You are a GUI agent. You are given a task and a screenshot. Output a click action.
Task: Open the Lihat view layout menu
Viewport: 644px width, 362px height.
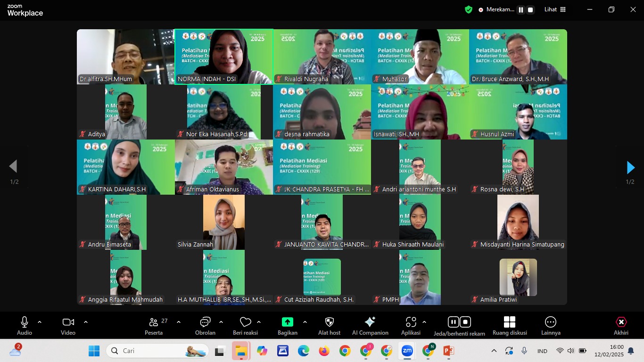pos(555,9)
